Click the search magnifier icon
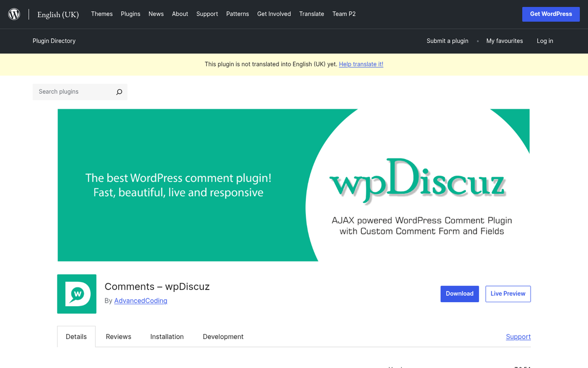 point(119,92)
